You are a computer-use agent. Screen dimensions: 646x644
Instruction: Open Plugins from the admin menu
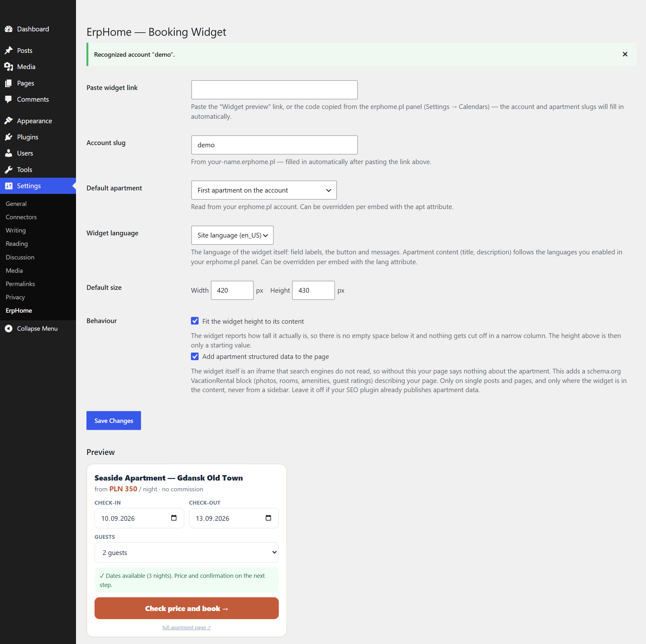tap(28, 137)
